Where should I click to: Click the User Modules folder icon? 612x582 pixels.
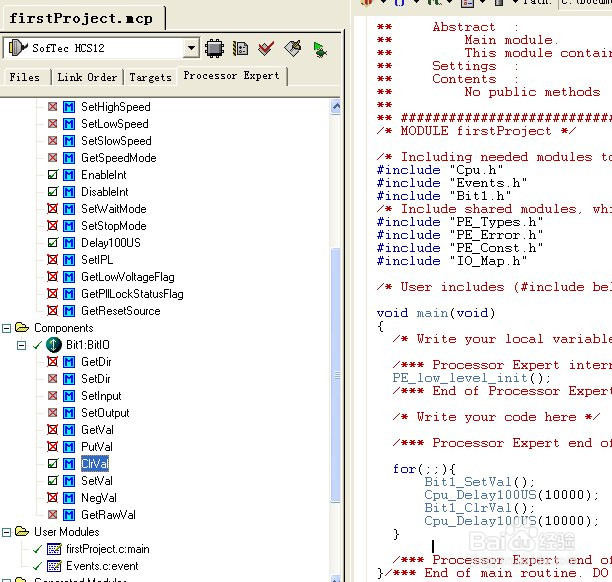point(22,531)
